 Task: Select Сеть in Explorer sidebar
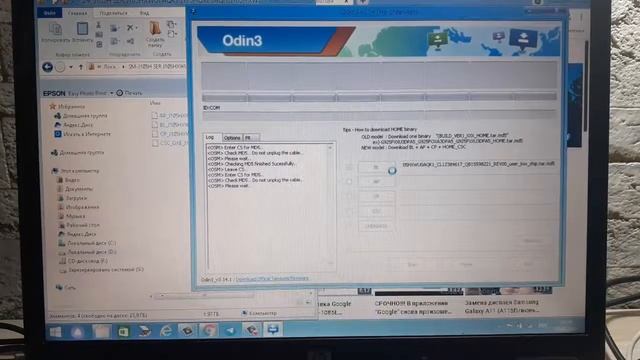tap(67, 287)
